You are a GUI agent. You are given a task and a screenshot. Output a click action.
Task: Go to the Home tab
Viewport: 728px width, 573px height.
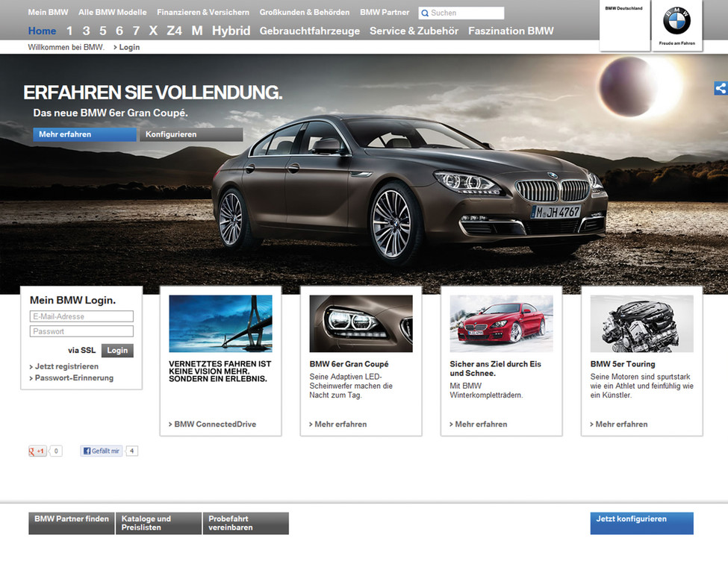point(42,31)
